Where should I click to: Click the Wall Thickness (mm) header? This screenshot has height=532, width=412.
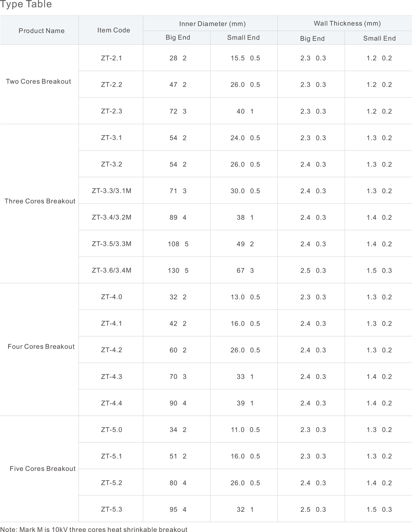[347, 23]
